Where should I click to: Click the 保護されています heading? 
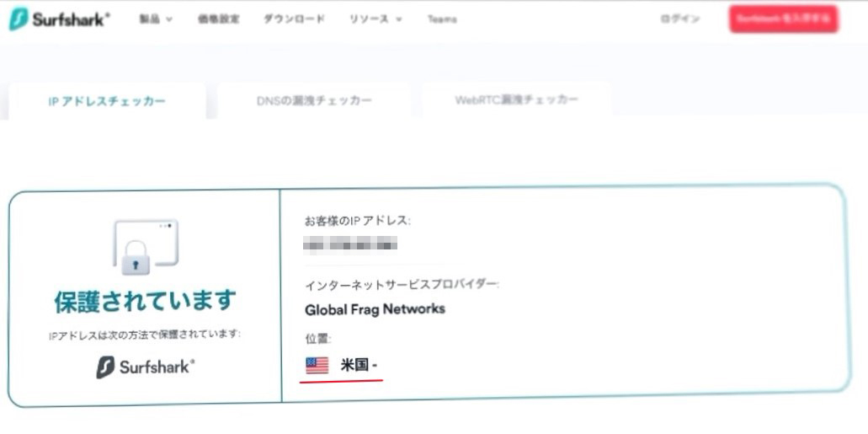145,301
